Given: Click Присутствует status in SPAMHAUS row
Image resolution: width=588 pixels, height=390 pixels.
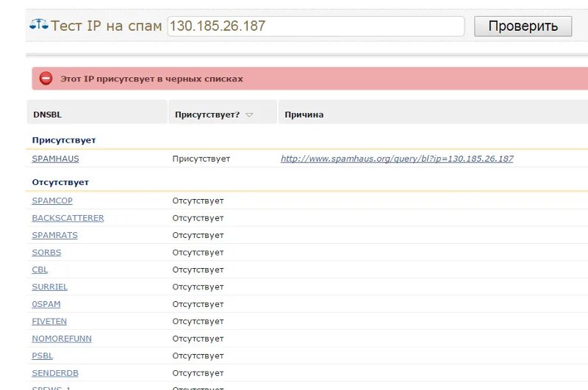Looking at the screenshot, I should click(x=201, y=159).
